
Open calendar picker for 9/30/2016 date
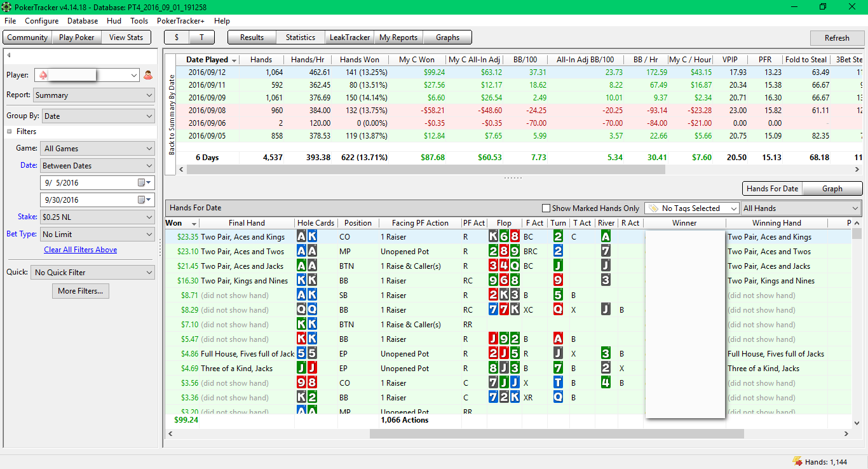pyautogui.click(x=145, y=200)
